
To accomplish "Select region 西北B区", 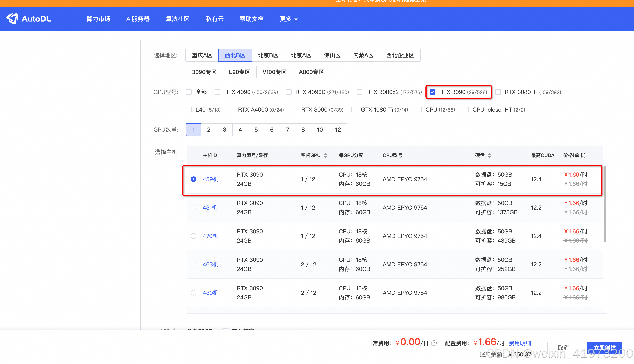I will click(x=235, y=55).
